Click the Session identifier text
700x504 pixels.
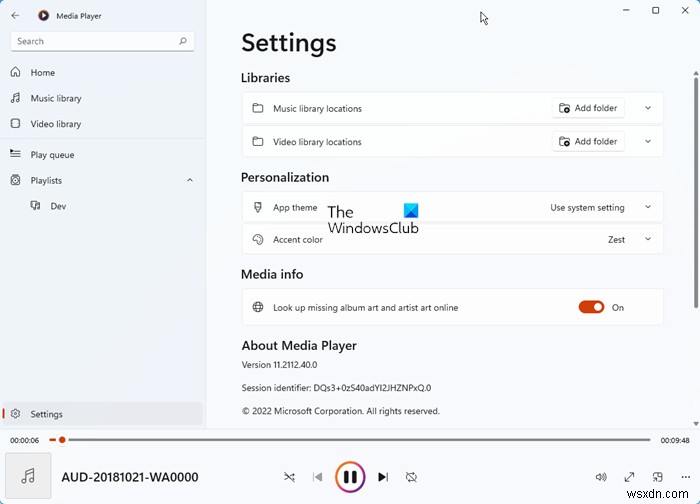337,387
